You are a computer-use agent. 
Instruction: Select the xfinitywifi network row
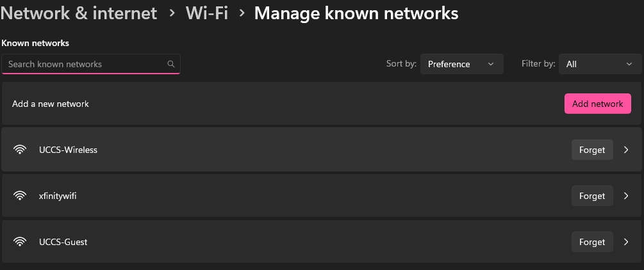tap(322, 196)
